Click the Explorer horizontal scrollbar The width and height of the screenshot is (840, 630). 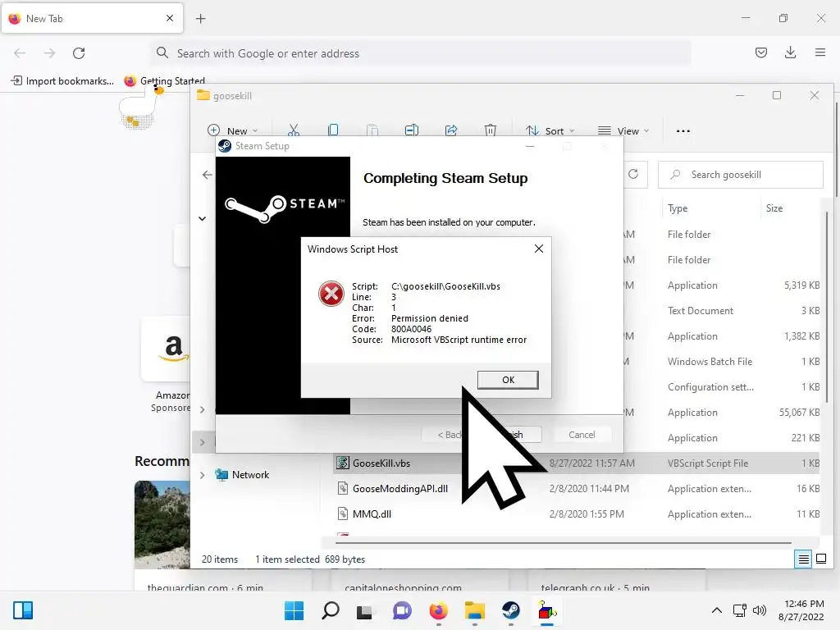563,543
